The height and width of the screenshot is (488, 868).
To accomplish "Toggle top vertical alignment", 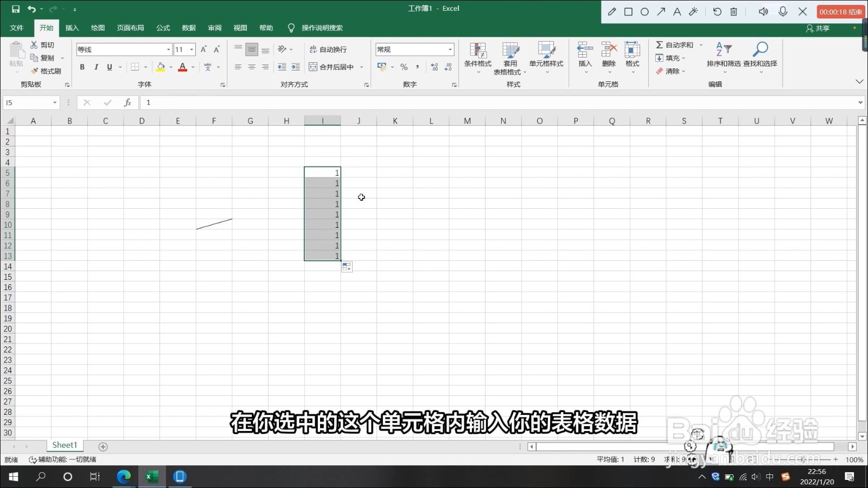I will (x=238, y=49).
